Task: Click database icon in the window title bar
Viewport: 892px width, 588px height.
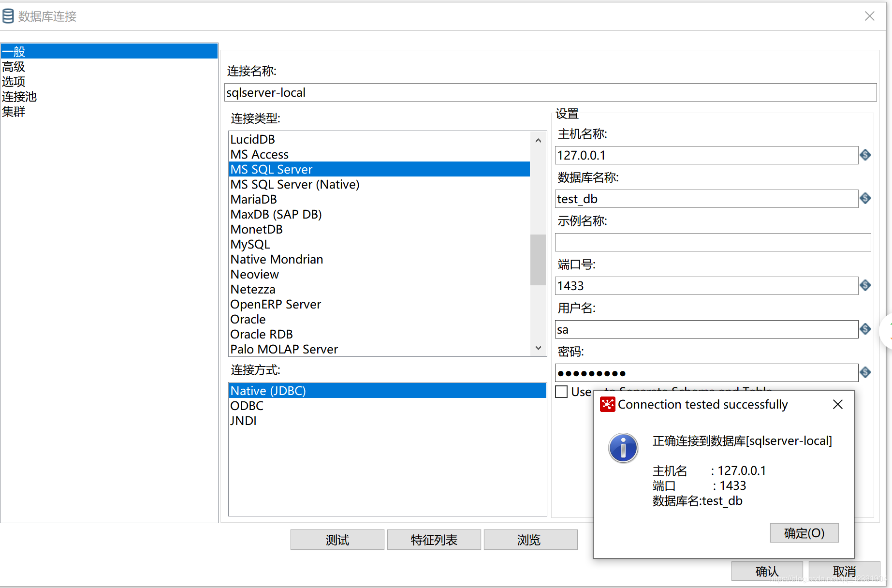Action: point(8,16)
